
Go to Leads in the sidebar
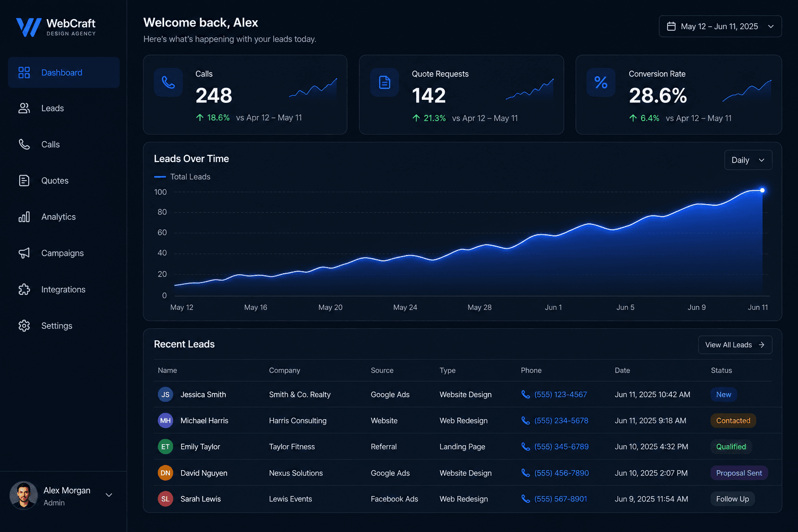[63, 108]
